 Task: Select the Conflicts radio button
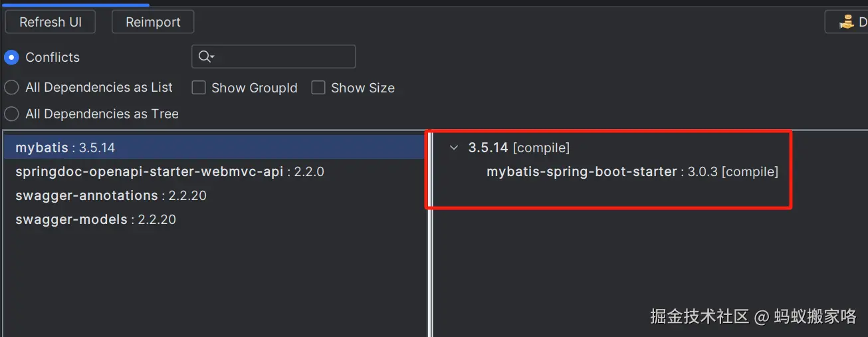pos(11,57)
